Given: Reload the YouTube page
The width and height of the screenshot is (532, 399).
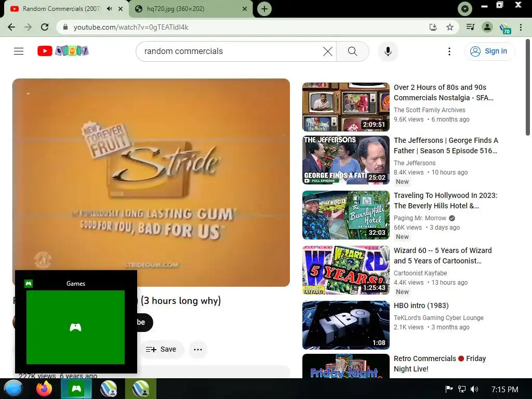Looking at the screenshot, I should [45, 27].
